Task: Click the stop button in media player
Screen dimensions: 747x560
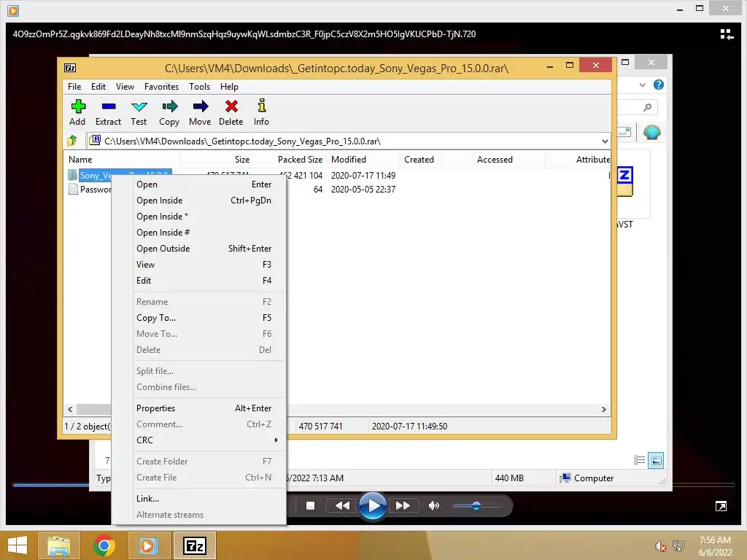Action: click(x=310, y=506)
